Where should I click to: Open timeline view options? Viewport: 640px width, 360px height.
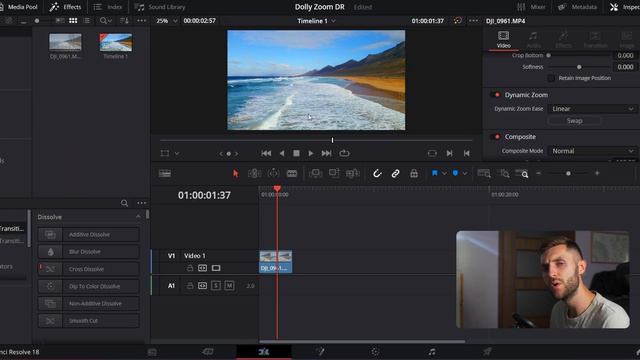pos(165,173)
